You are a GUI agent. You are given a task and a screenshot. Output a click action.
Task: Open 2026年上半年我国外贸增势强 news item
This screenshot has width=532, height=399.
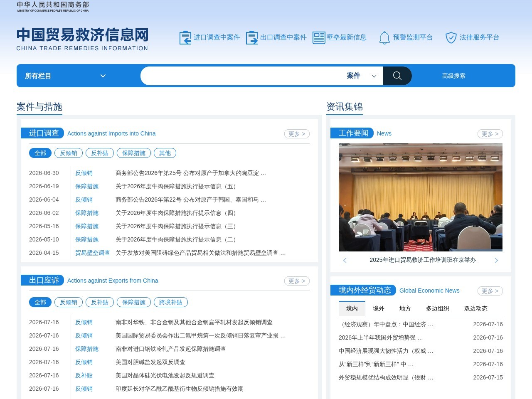(381, 337)
